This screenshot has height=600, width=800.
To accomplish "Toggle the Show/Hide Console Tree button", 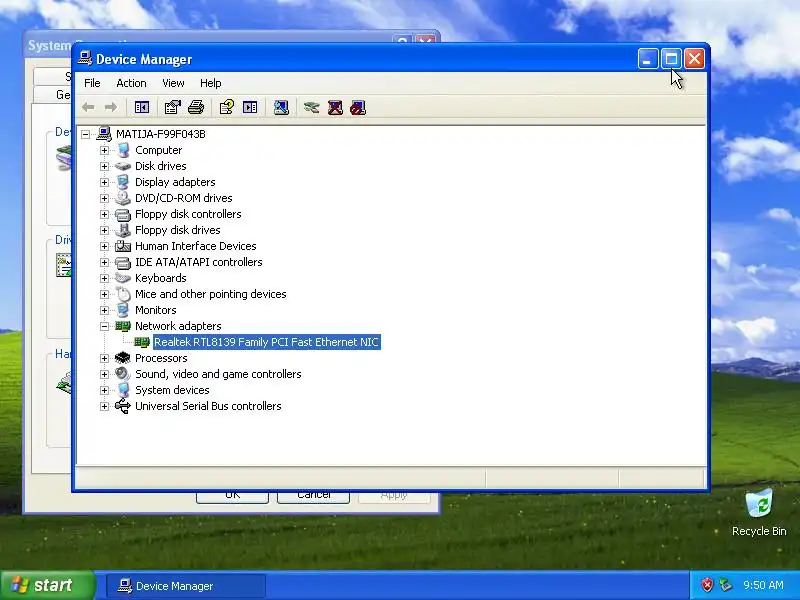I will [142, 108].
